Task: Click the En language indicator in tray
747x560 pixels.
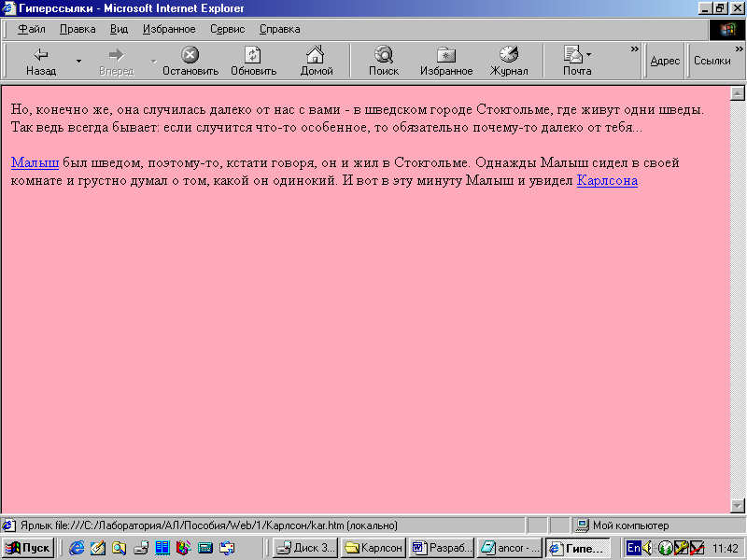Action: 634,548
